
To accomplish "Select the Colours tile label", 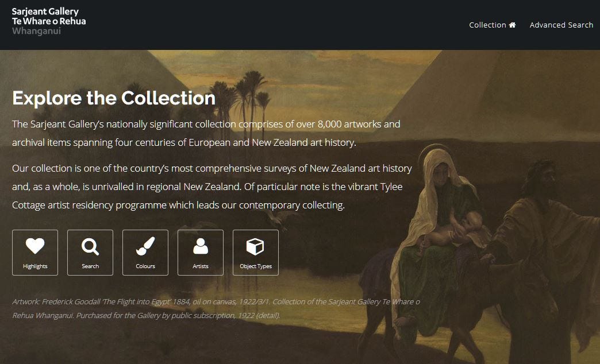I will point(145,266).
